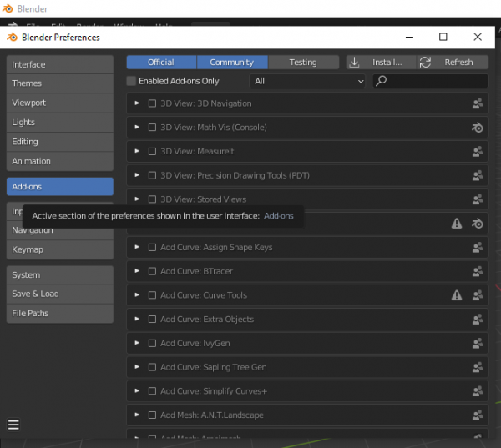Toggle the Testing support level filter
Viewport: 501px width, 448px height.
[304, 63]
